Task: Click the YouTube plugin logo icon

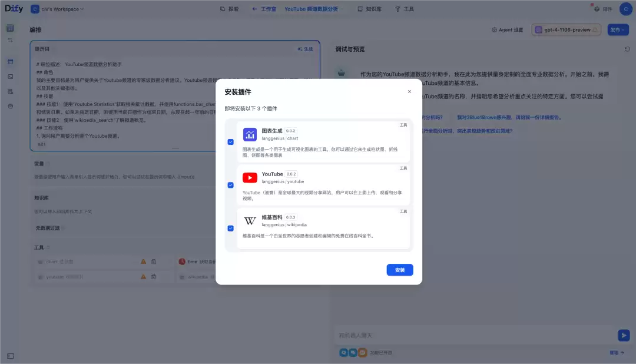Action: click(250, 178)
